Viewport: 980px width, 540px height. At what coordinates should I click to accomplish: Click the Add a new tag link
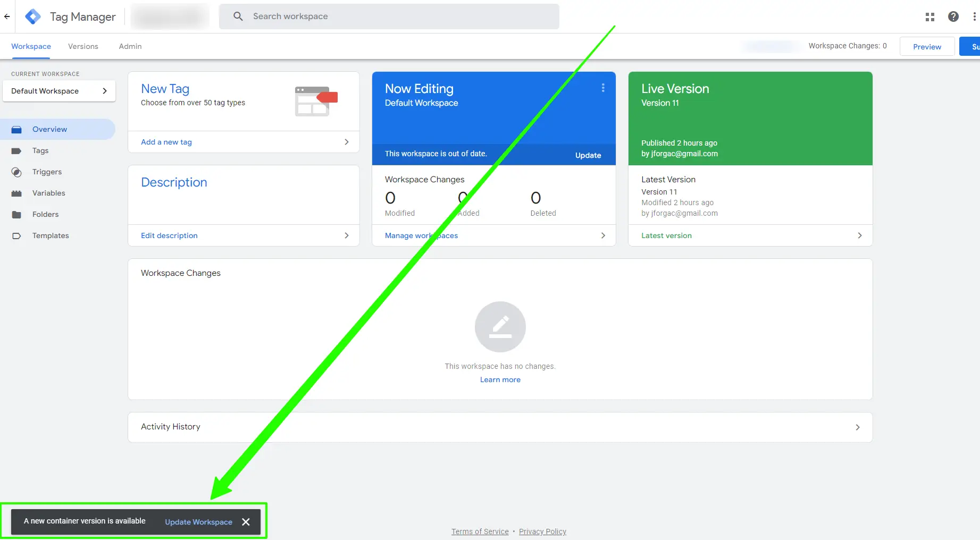pyautogui.click(x=166, y=142)
